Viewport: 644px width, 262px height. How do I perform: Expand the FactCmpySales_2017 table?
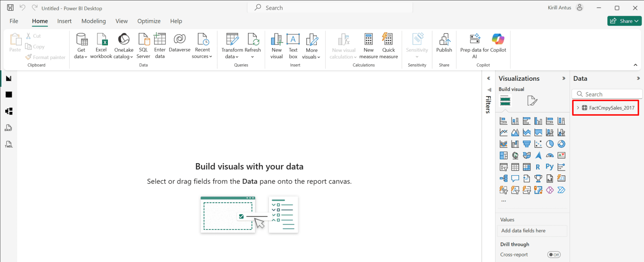point(578,108)
